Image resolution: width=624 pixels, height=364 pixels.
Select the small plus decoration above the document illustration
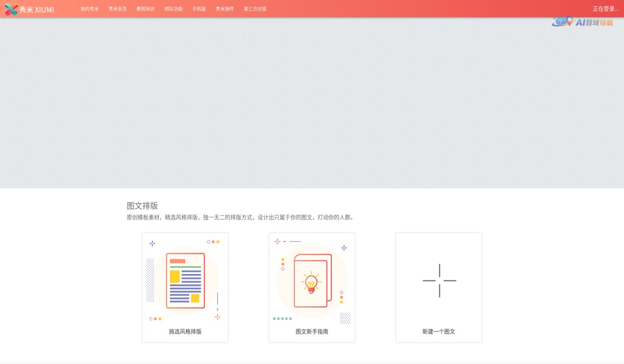tap(152, 242)
